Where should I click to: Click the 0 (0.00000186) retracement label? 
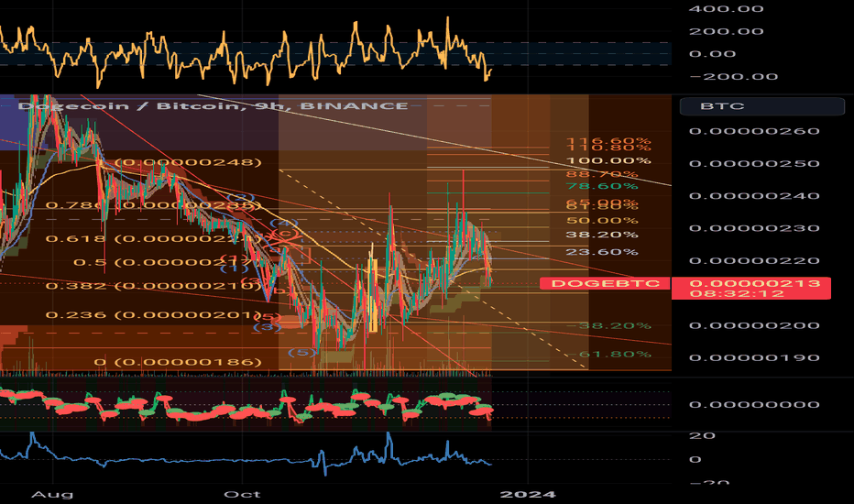tap(178, 362)
